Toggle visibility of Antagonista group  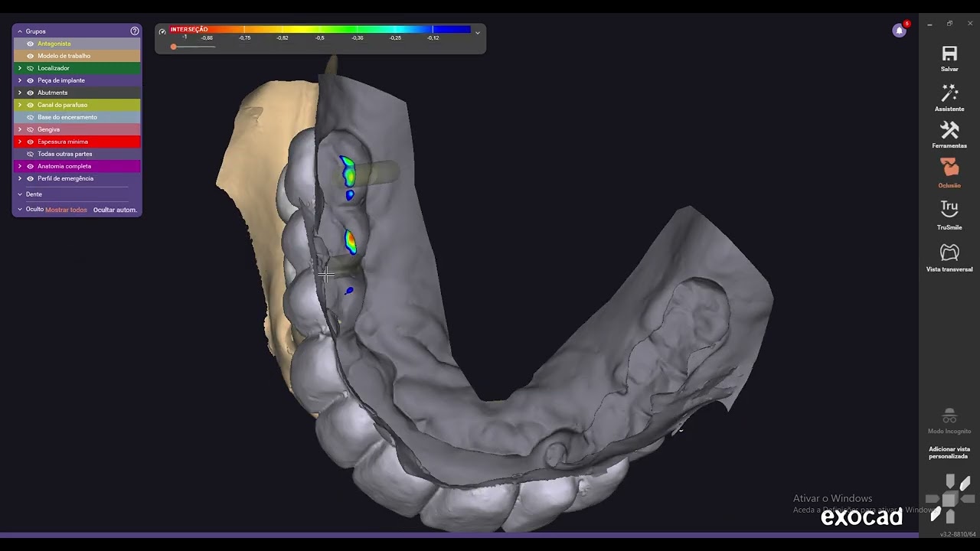tap(31, 44)
